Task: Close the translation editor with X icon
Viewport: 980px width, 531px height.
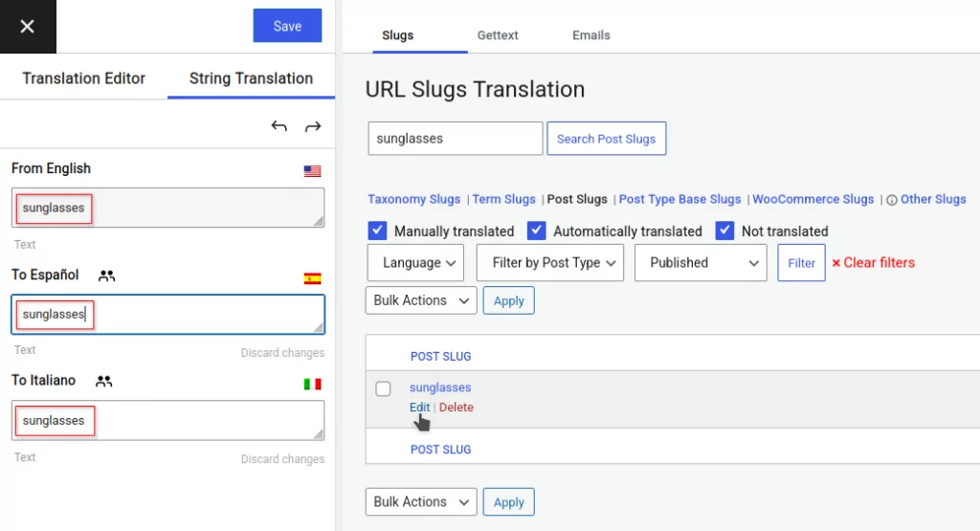Action: point(27,27)
